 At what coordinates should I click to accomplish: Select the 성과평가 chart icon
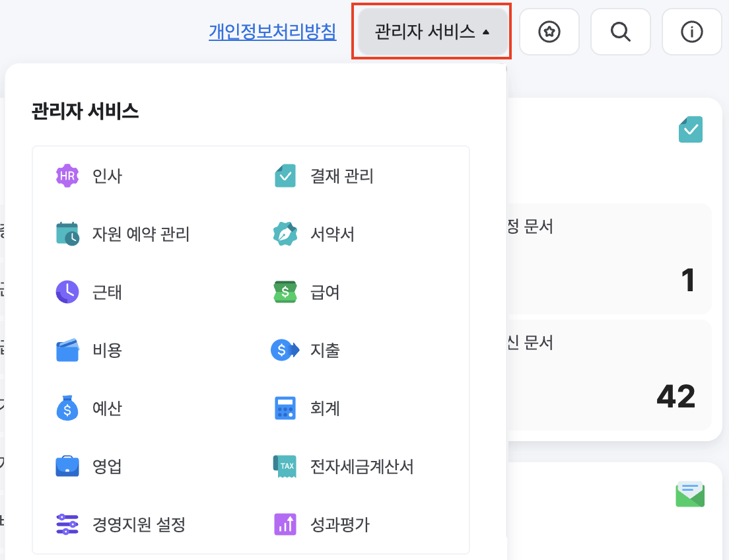point(285,525)
